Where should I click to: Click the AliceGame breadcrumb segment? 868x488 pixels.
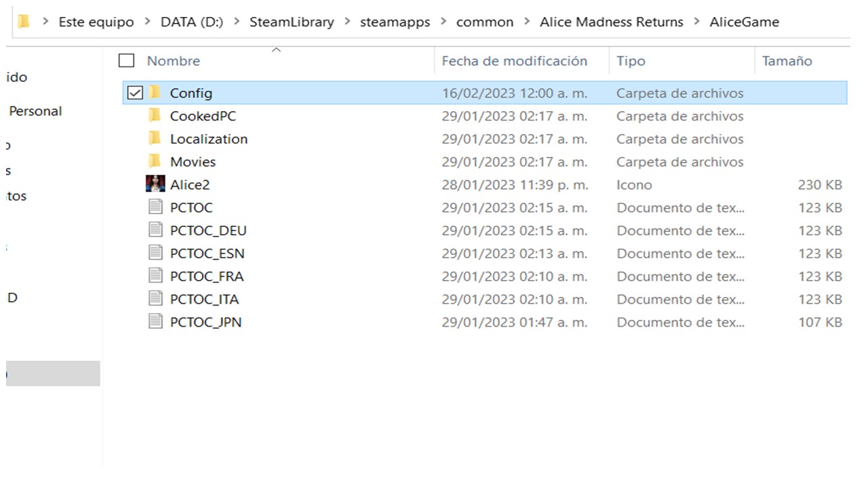pos(745,22)
